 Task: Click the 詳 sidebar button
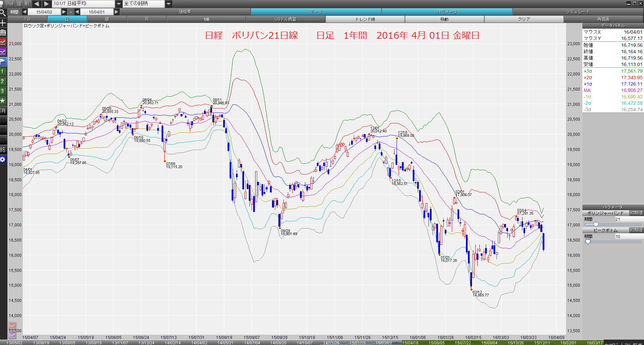pos(3,120)
